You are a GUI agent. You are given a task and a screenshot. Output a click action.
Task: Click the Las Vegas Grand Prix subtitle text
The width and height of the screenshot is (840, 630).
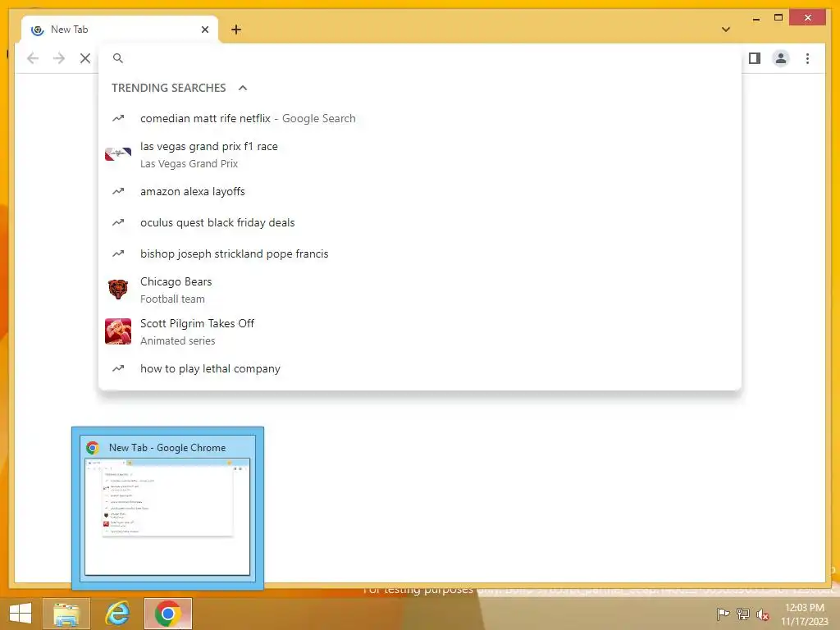189,164
